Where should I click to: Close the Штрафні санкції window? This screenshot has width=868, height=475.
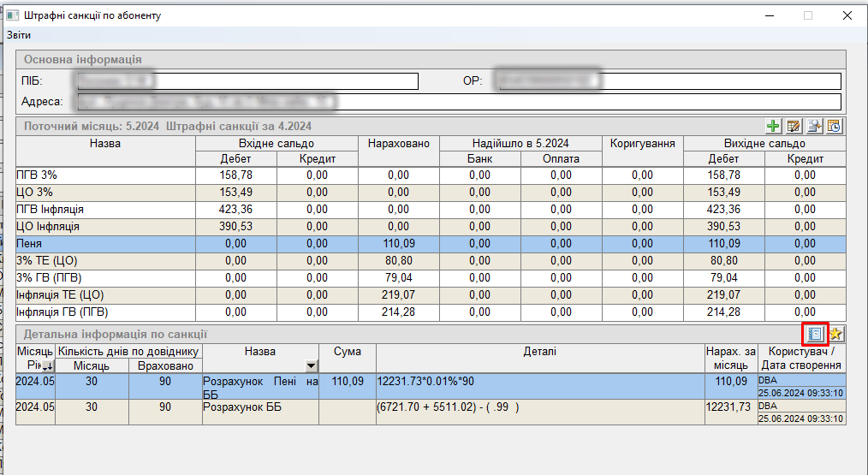[x=847, y=15]
